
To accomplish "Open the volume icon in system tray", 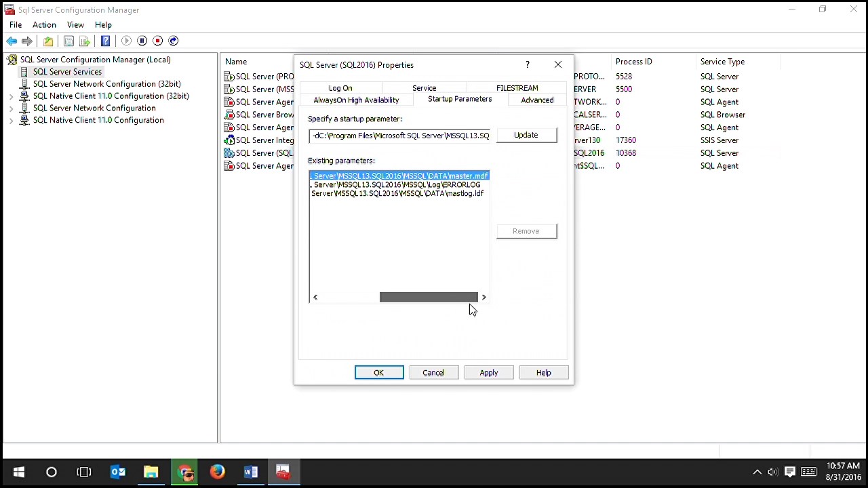I will point(773,472).
